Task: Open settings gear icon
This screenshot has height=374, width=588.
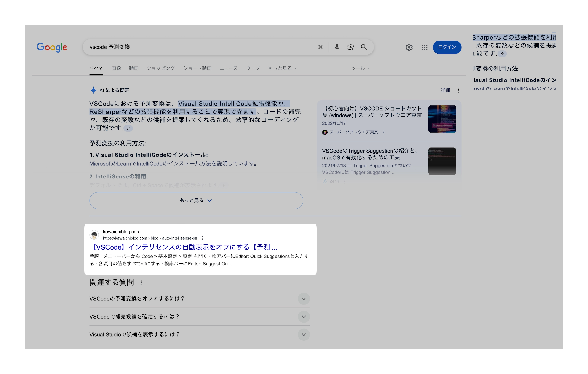Action: click(x=409, y=47)
